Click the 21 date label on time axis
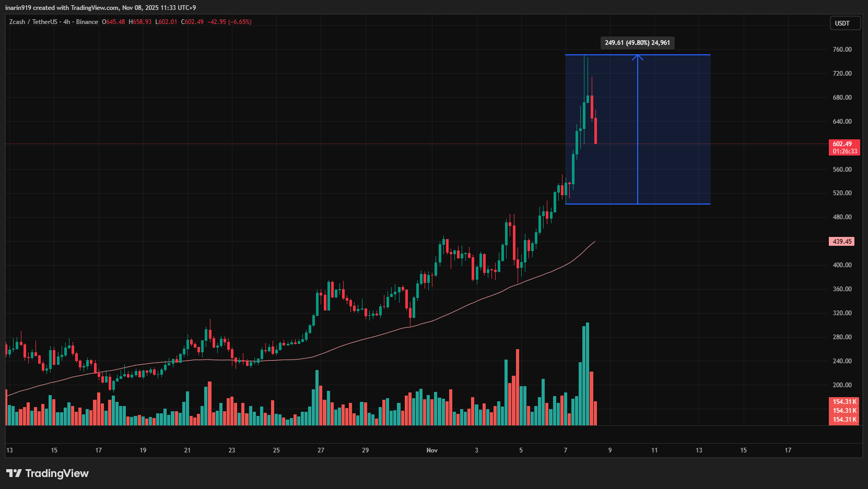868x489 pixels. pos(187,450)
